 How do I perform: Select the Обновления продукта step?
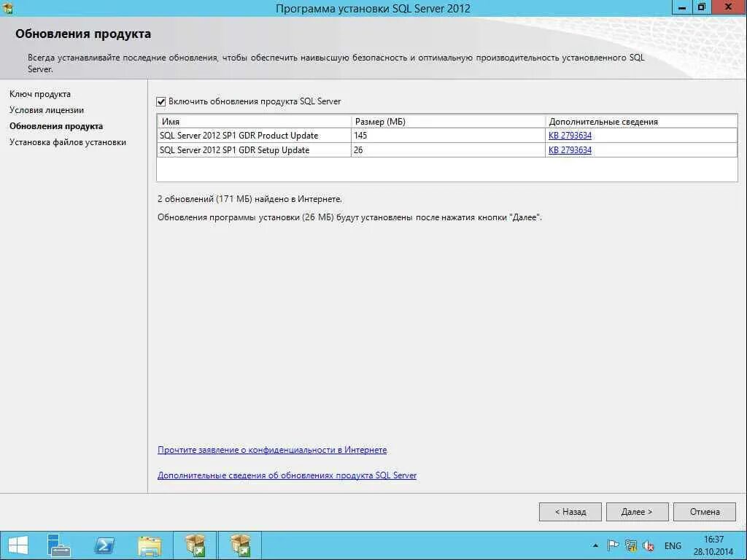pos(56,126)
